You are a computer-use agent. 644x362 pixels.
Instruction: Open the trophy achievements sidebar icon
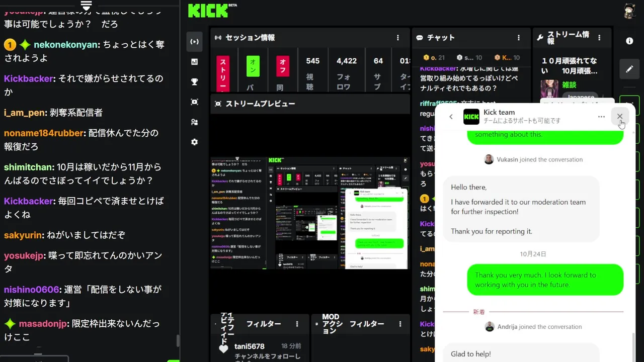(x=194, y=82)
